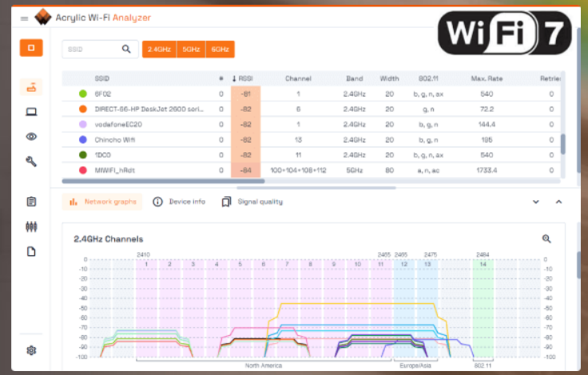Click the red color dot for MIWIFI_hRdt

(83, 171)
